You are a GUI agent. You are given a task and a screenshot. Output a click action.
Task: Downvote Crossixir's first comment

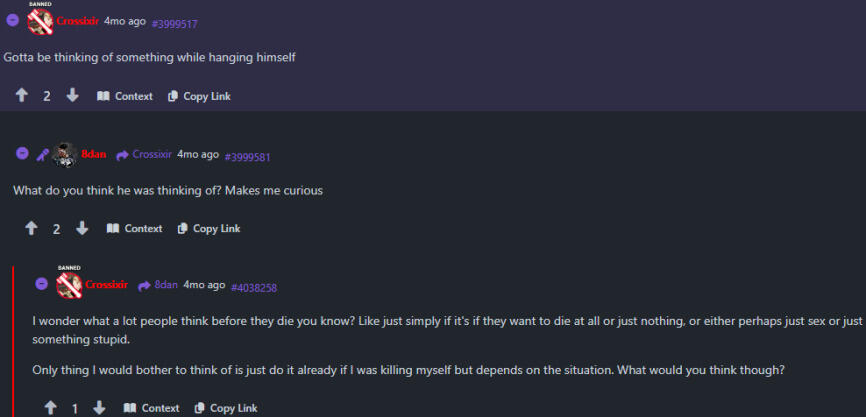pos(72,96)
